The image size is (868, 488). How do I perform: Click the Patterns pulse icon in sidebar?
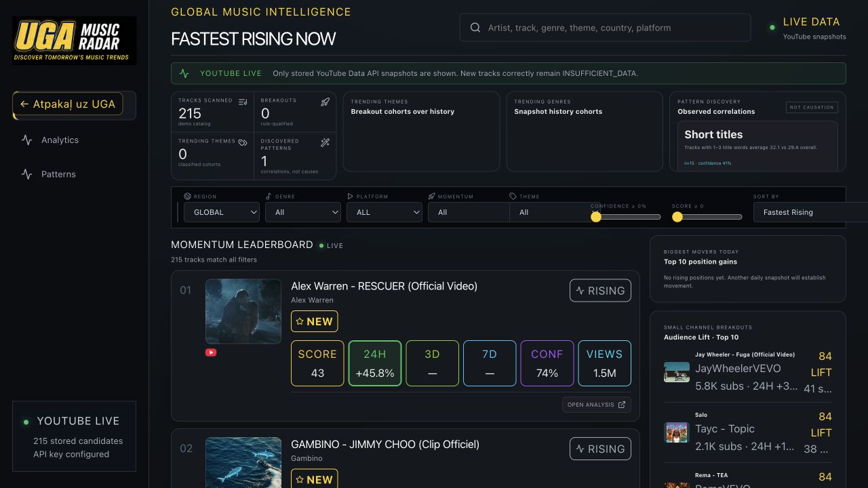tap(27, 174)
